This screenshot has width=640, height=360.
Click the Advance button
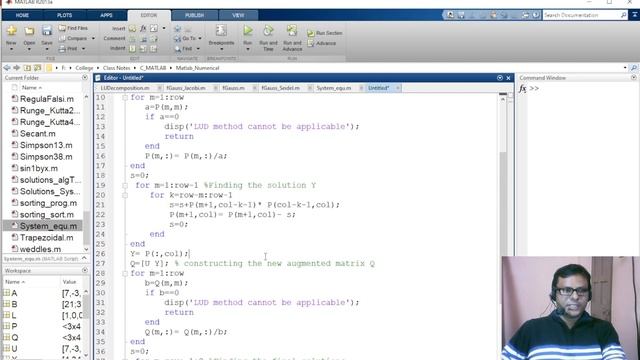pos(322,43)
